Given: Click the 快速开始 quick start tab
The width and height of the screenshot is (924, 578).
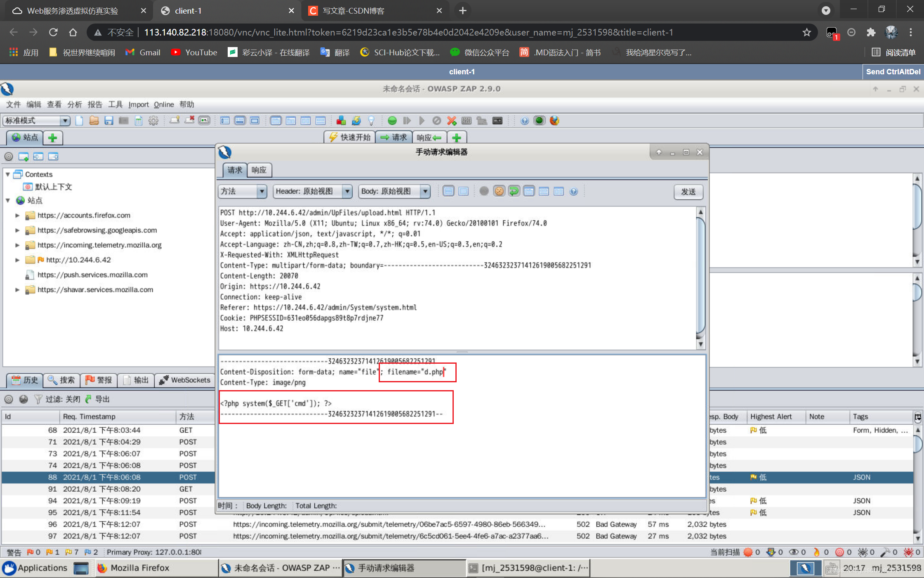Looking at the screenshot, I should pyautogui.click(x=350, y=137).
